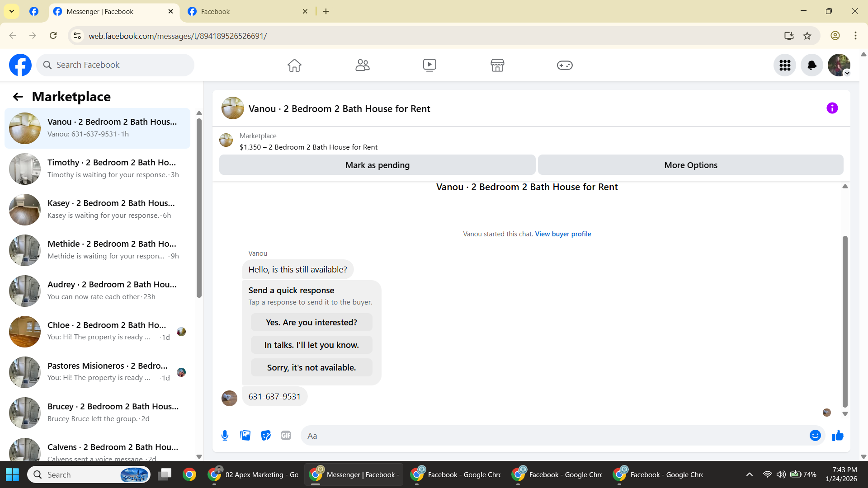Click the Mark as pending button
Screen dimensions: 868x488
(x=377, y=165)
